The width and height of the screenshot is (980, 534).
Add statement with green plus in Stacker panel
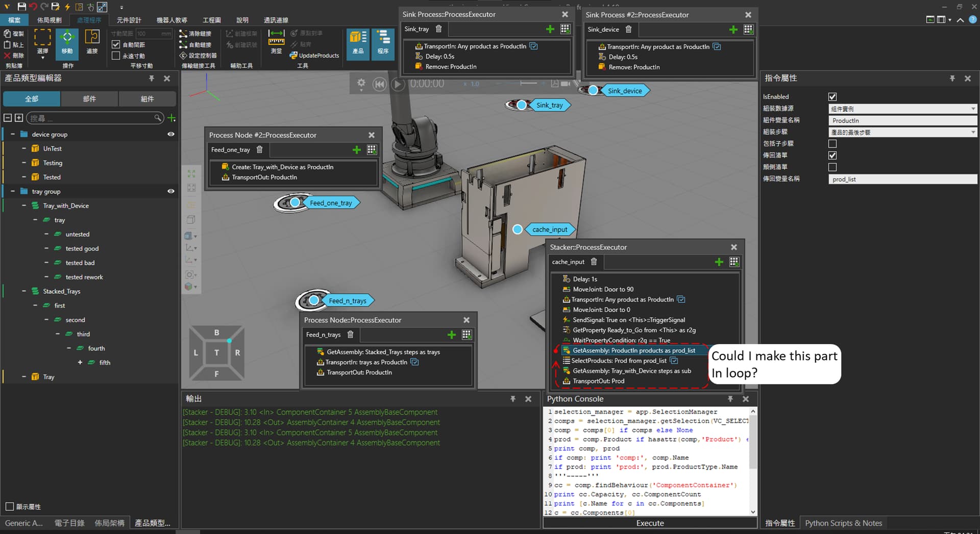pyautogui.click(x=719, y=262)
